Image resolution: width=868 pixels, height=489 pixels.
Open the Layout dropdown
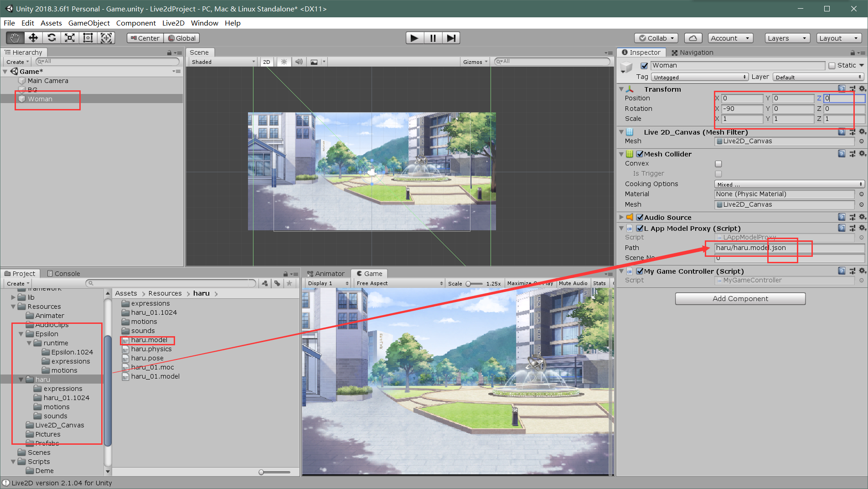tap(839, 38)
